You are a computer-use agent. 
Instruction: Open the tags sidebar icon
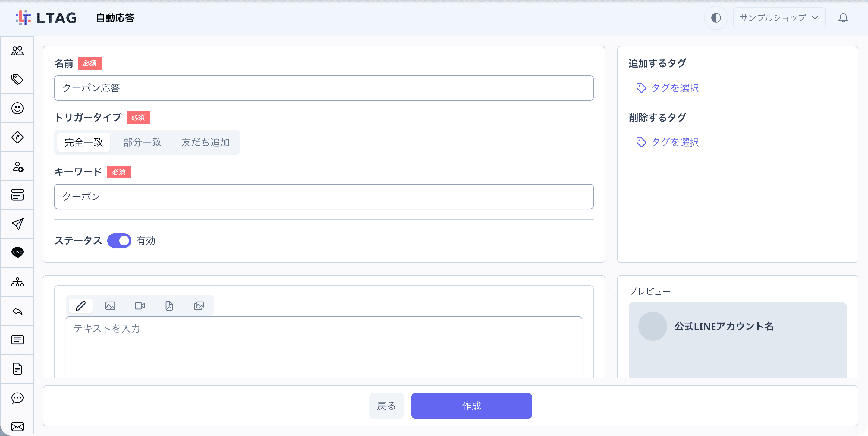[17, 79]
